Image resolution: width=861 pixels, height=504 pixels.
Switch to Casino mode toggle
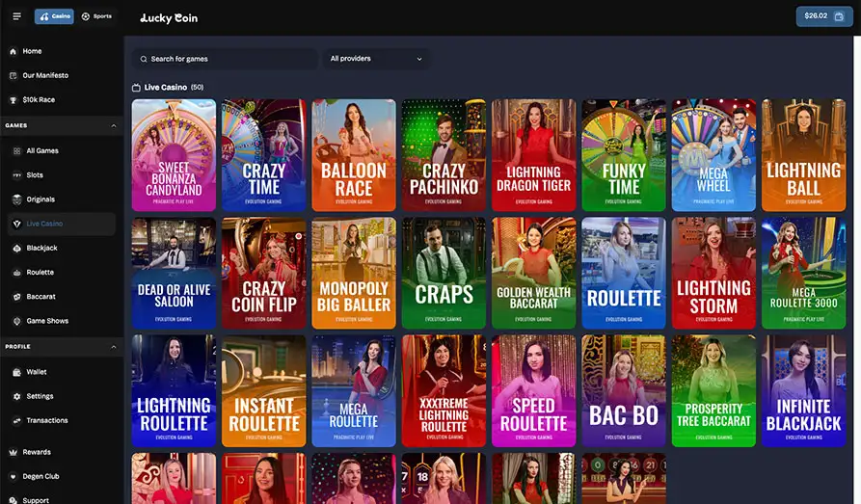click(x=54, y=16)
